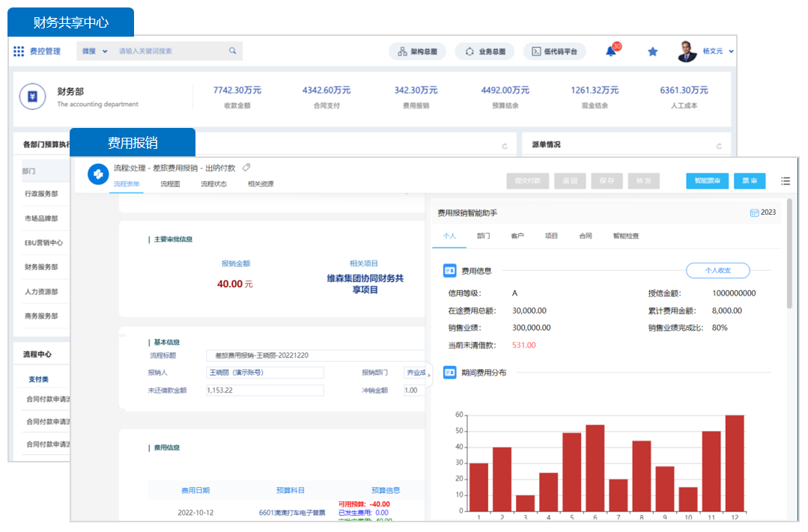The image size is (808, 532).
Task: Click the month 6 bar in chart
Action: pyautogui.click(x=595, y=468)
